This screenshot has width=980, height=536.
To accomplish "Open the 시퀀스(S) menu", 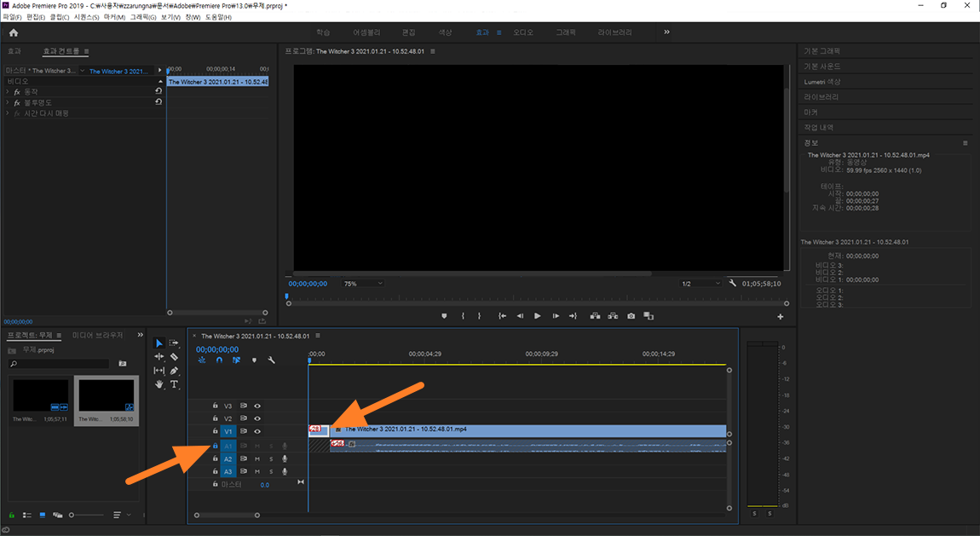I will coord(86,17).
